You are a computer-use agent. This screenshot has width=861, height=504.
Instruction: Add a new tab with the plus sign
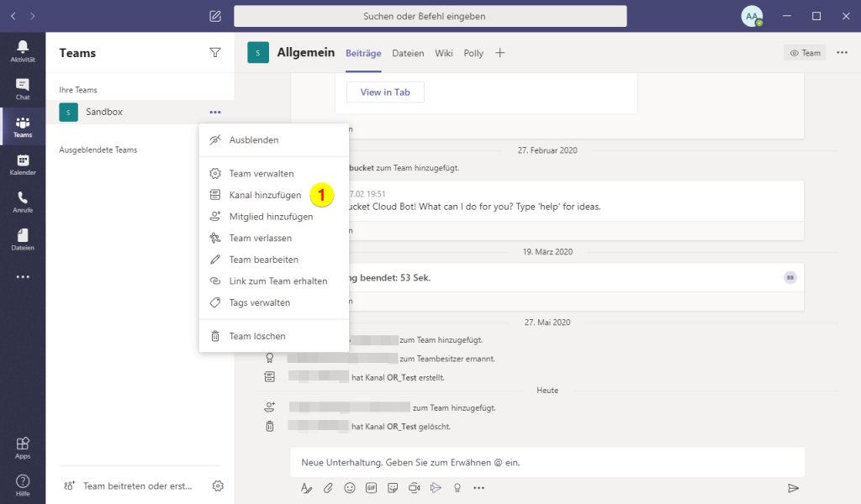click(x=499, y=52)
